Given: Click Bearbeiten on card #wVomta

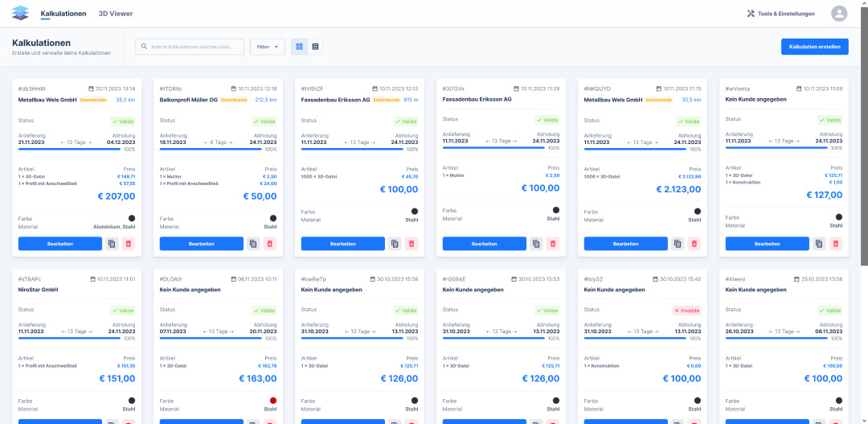Looking at the screenshot, I should (768, 244).
